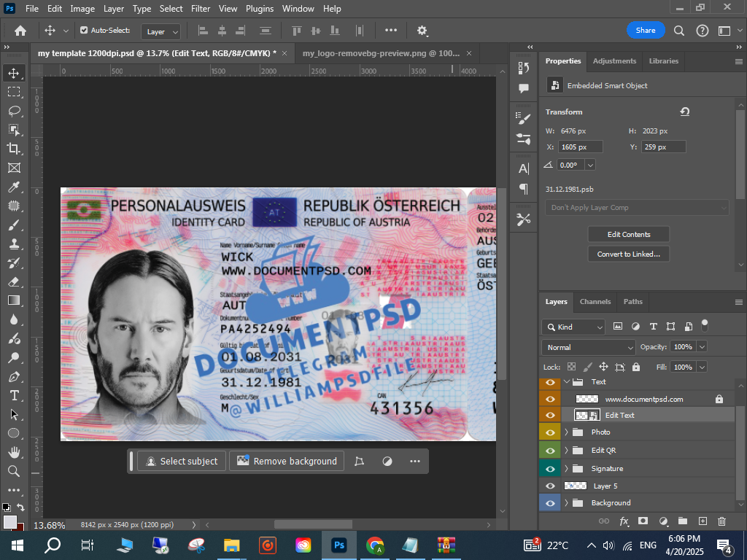The image size is (747, 560).
Task: Click the Edit Contents button
Action: [x=629, y=234]
